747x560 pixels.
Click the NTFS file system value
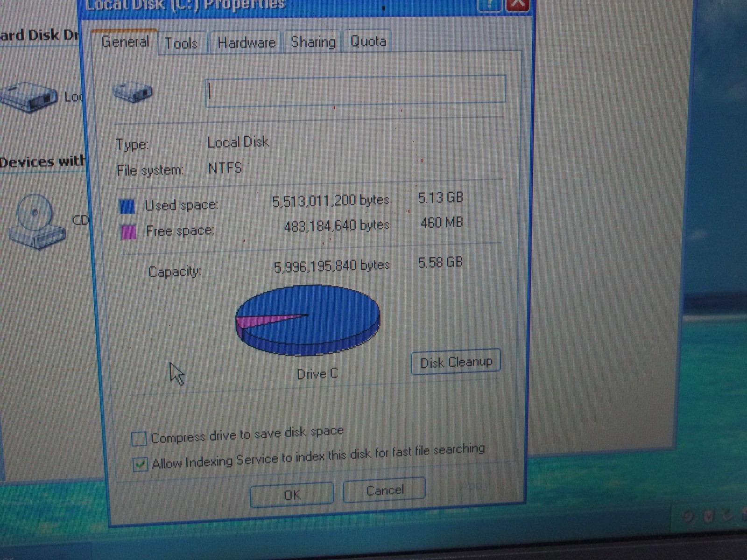click(225, 168)
